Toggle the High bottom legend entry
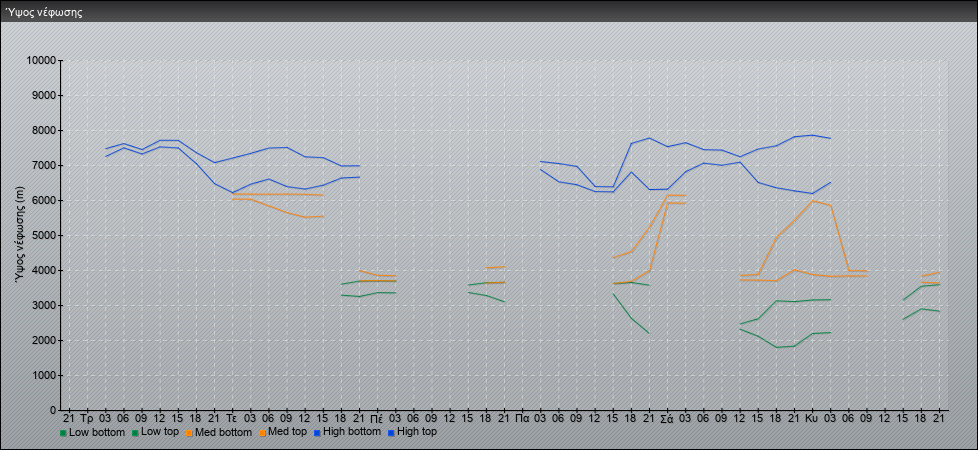 click(347, 432)
